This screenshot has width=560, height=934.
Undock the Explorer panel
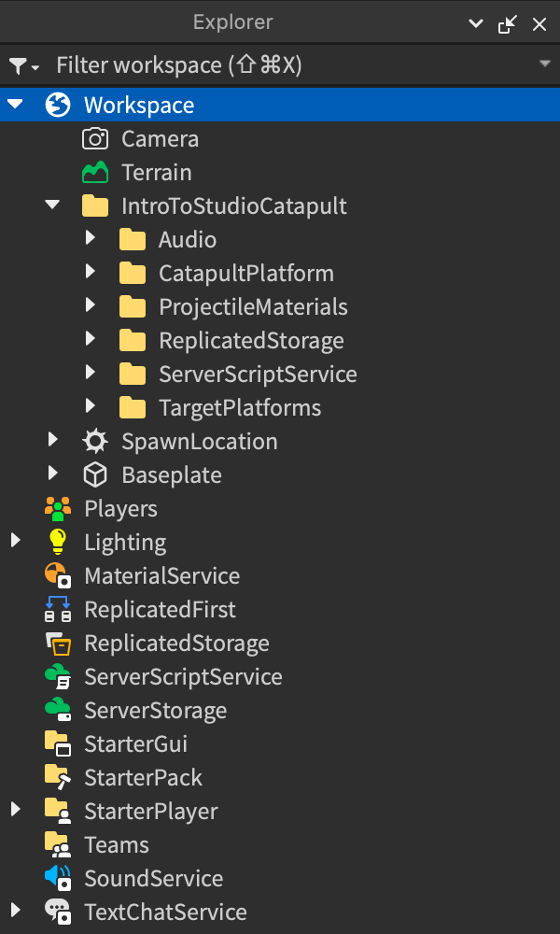[508, 24]
